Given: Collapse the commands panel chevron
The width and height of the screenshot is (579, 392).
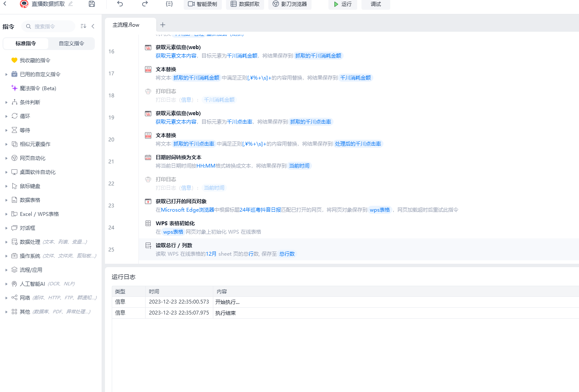Looking at the screenshot, I should (x=93, y=26).
